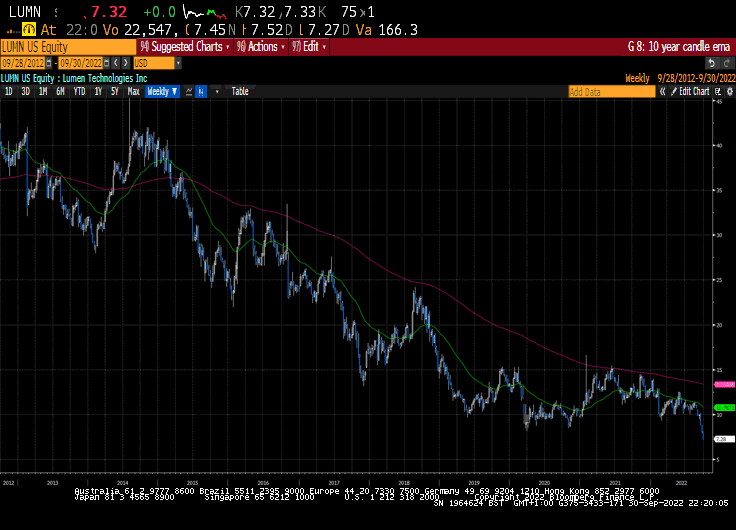Shift date range back with left arrow
Viewport: 736px width, 530px height.
pos(116,63)
